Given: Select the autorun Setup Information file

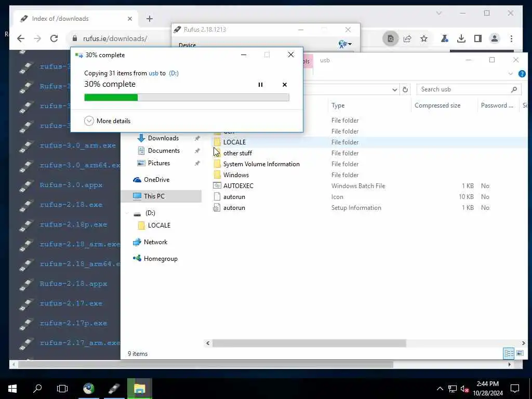Looking at the screenshot, I should pyautogui.click(x=234, y=208).
